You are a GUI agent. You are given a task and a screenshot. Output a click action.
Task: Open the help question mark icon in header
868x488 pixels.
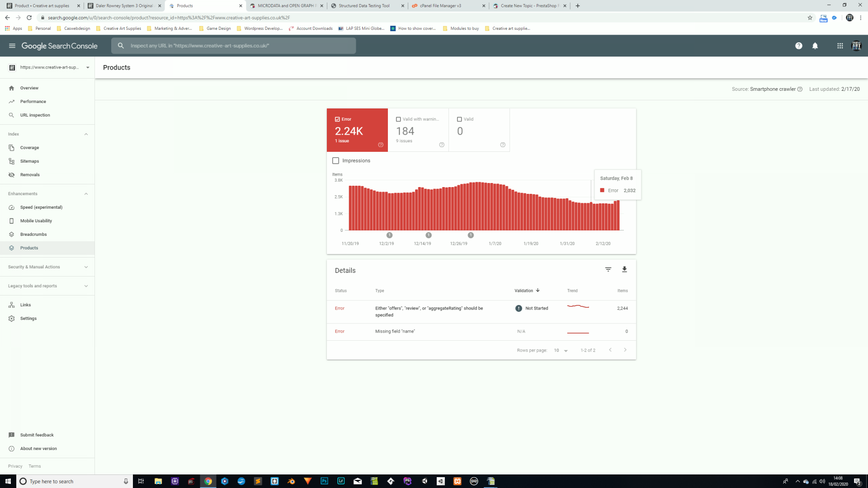[799, 46]
